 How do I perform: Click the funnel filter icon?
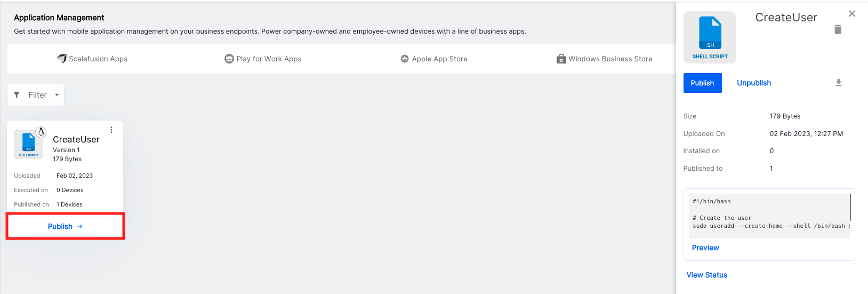[17, 95]
